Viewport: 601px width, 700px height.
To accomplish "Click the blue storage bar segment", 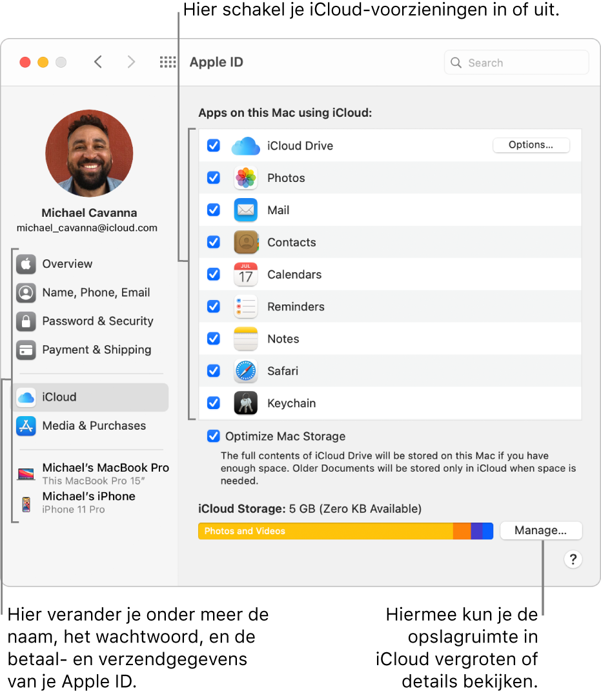I will click(x=487, y=531).
